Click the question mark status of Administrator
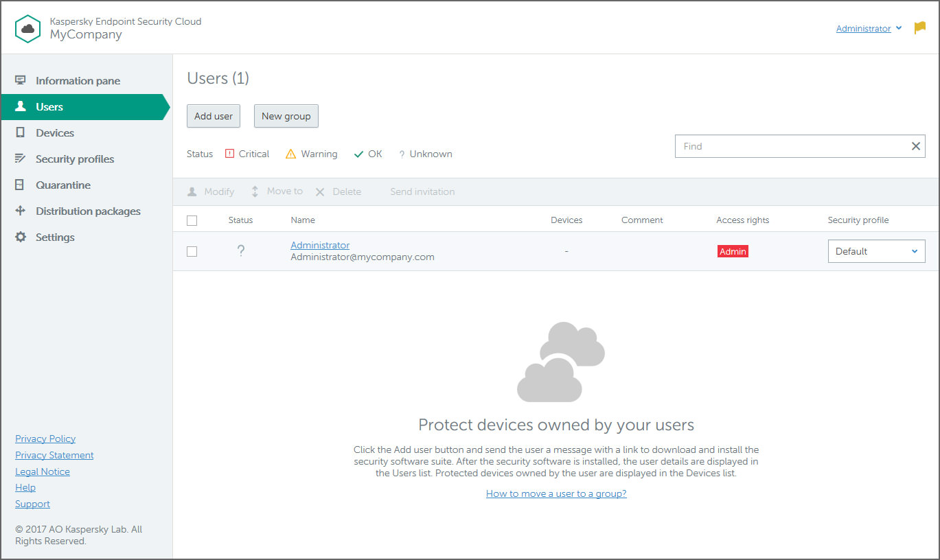940x560 pixels. [241, 251]
